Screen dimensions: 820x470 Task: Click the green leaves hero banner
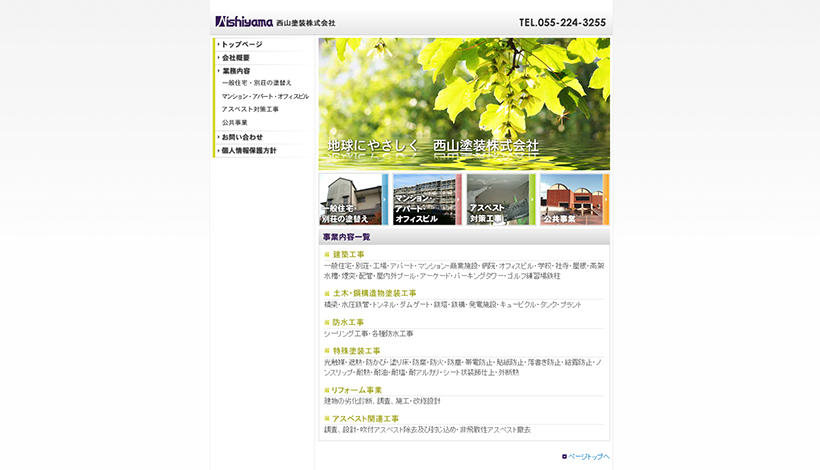(x=464, y=104)
